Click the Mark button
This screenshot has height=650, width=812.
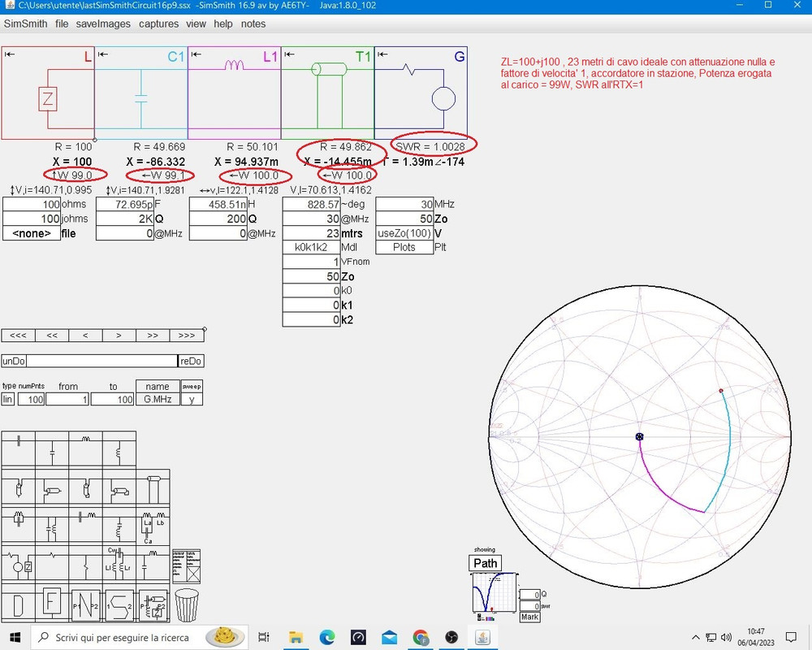pyautogui.click(x=529, y=617)
